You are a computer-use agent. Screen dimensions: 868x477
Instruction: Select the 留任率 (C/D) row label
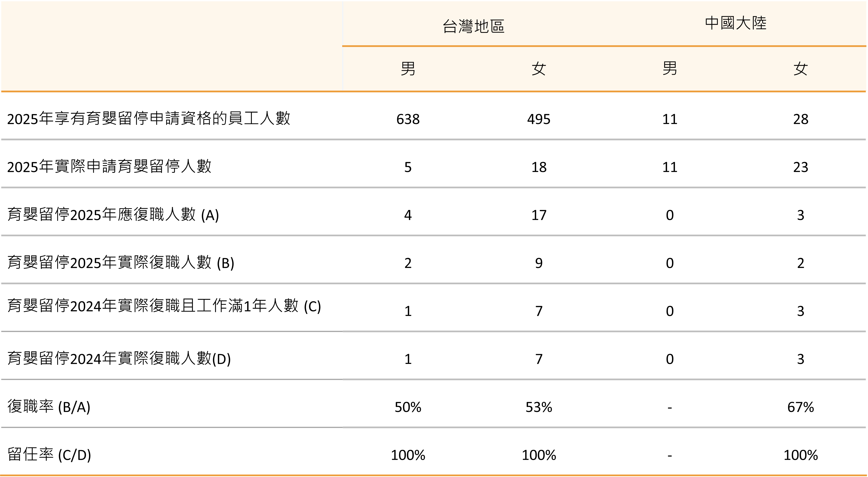[49, 455]
